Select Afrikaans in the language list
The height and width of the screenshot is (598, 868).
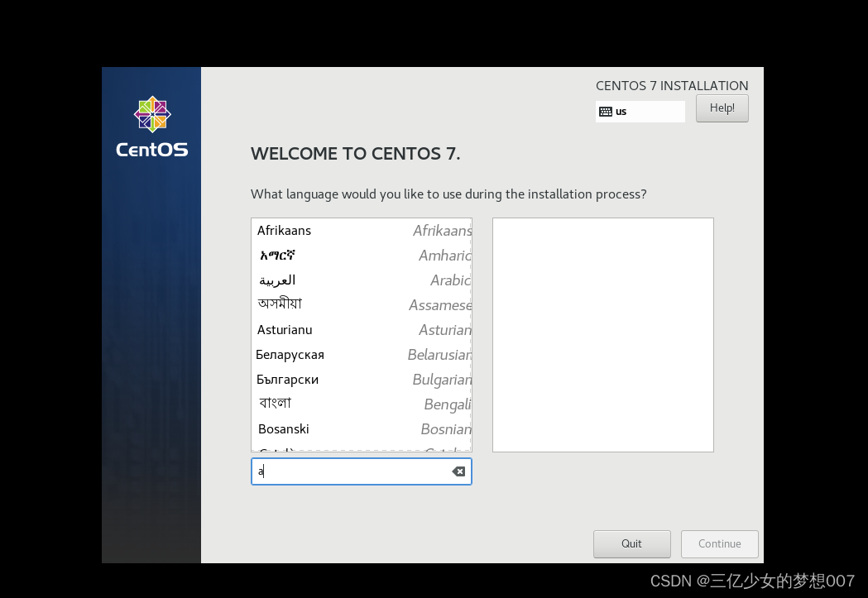(x=362, y=231)
